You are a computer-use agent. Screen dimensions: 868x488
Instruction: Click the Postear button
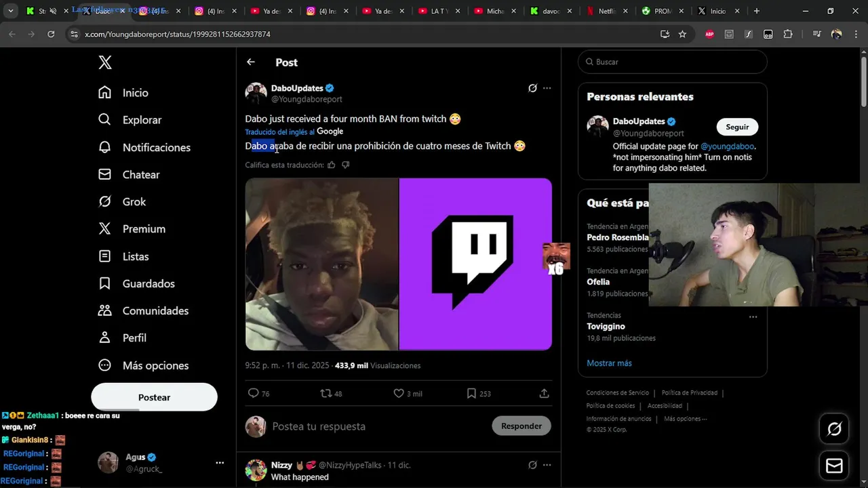click(x=154, y=397)
